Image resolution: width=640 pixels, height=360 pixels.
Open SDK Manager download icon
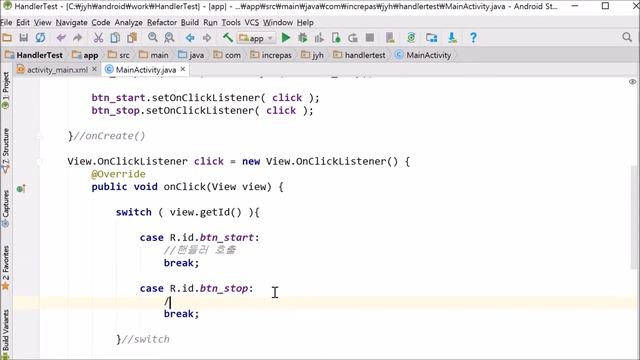click(452, 38)
